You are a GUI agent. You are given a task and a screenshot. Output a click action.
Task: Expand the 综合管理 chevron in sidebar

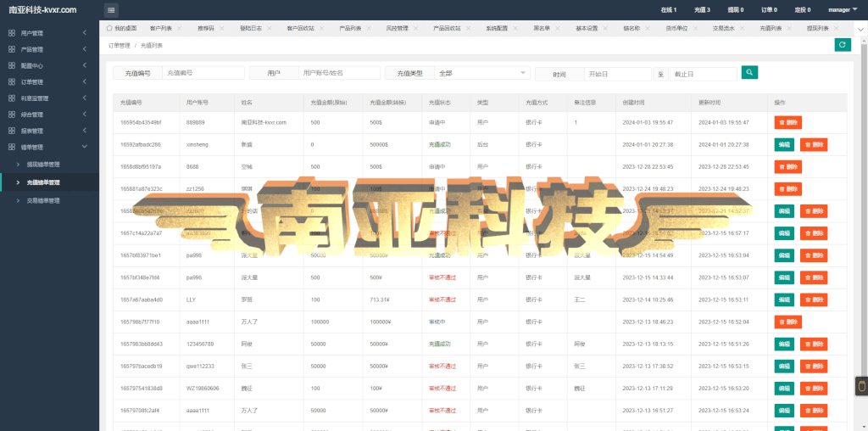click(x=85, y=115)
